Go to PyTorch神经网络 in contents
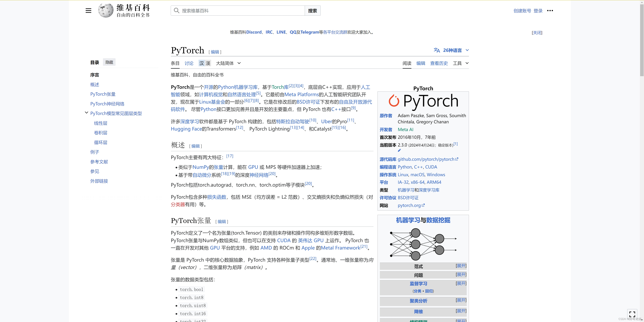 pos(107,104)
